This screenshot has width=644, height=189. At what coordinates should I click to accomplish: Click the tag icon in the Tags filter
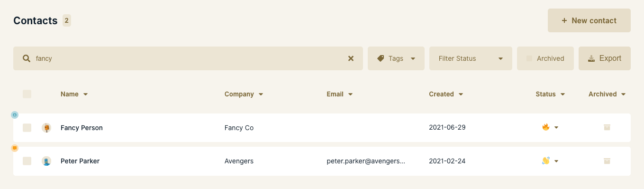point(381,58)
